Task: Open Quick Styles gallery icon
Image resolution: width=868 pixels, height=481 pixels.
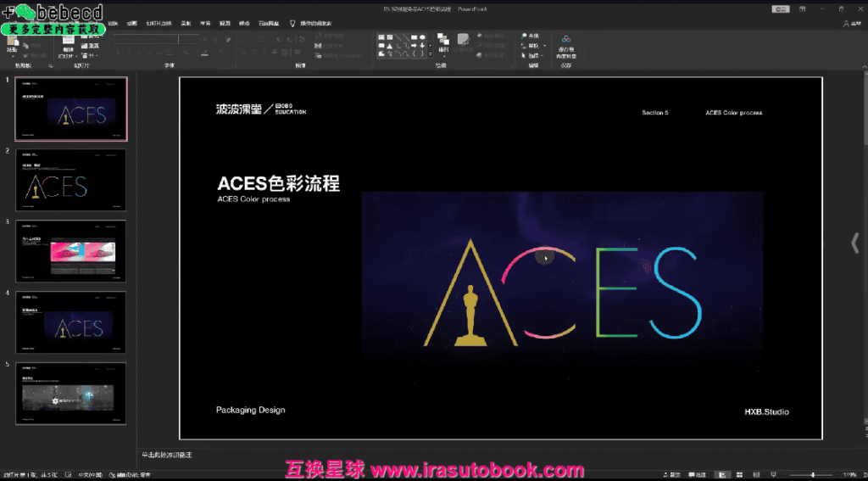Action: (x=464, y=40)
